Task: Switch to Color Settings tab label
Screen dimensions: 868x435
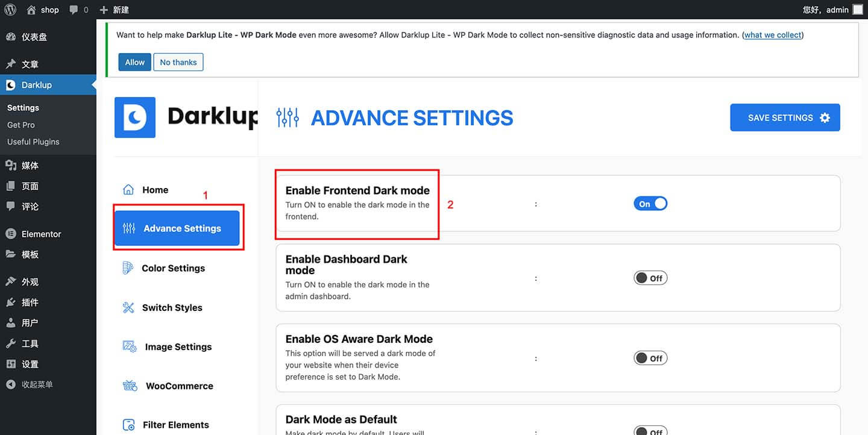Action: [173, 268]
